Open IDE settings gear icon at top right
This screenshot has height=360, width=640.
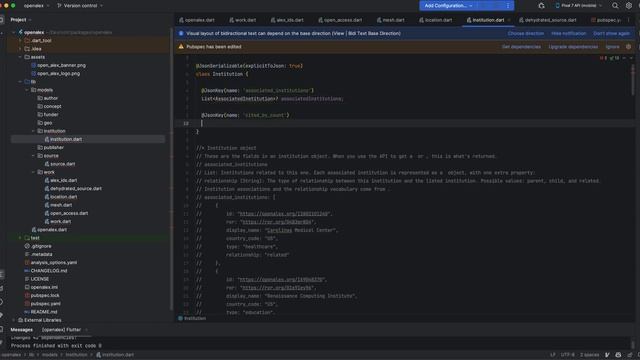pos(629,6)
